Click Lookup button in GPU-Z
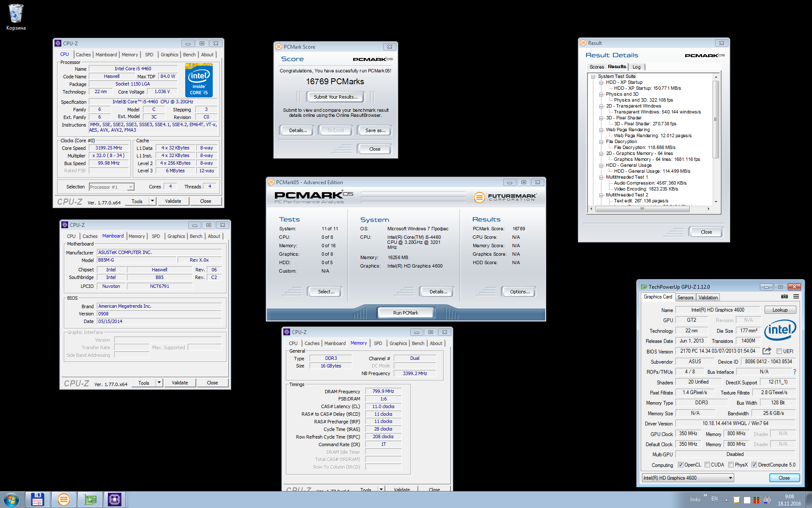The image size is (812, 508). [780, 310]
